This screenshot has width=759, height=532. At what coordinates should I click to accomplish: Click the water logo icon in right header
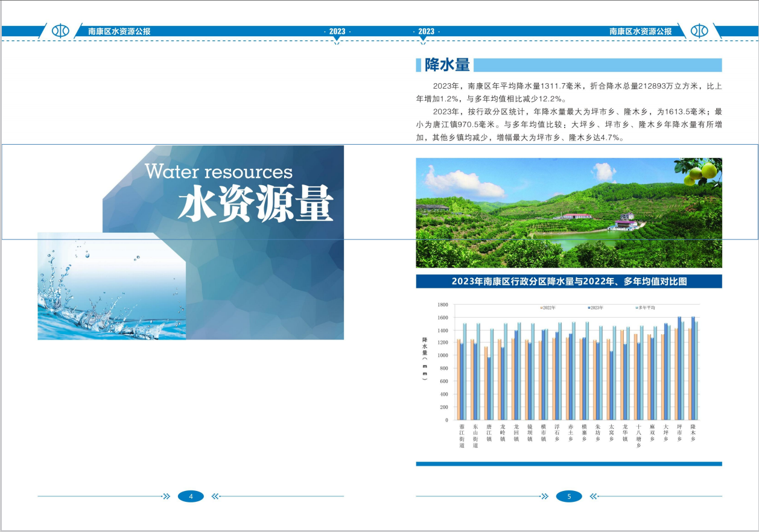(699, 31)
